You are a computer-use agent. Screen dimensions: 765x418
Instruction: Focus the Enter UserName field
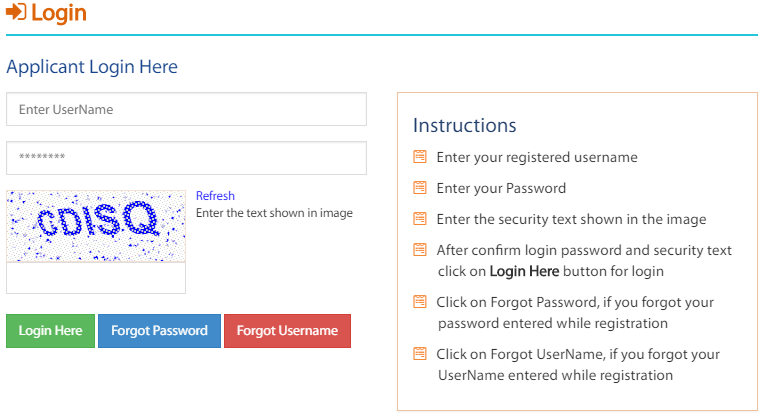click(186, 109)
